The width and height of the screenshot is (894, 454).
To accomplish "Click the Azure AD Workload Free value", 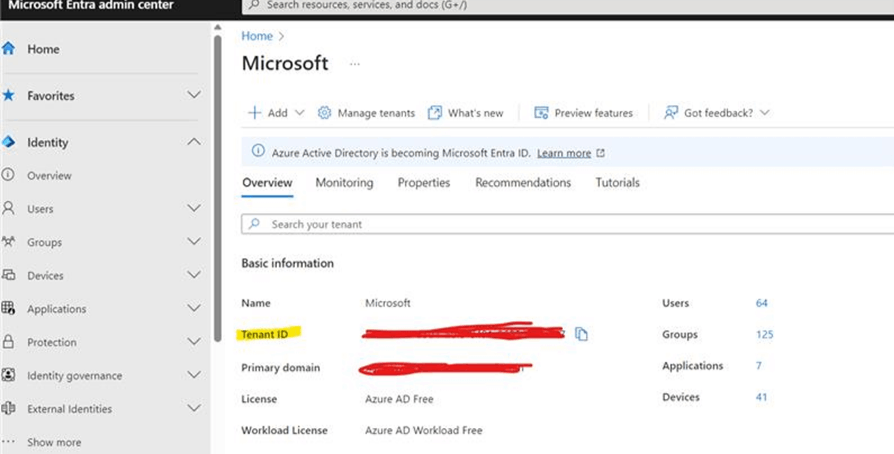I will 424,430.
